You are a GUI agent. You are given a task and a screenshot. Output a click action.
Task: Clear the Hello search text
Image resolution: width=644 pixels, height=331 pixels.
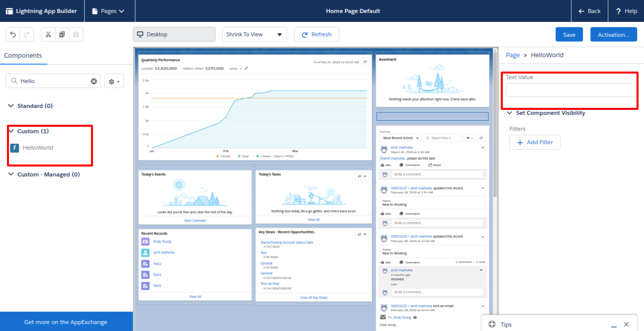93,81
